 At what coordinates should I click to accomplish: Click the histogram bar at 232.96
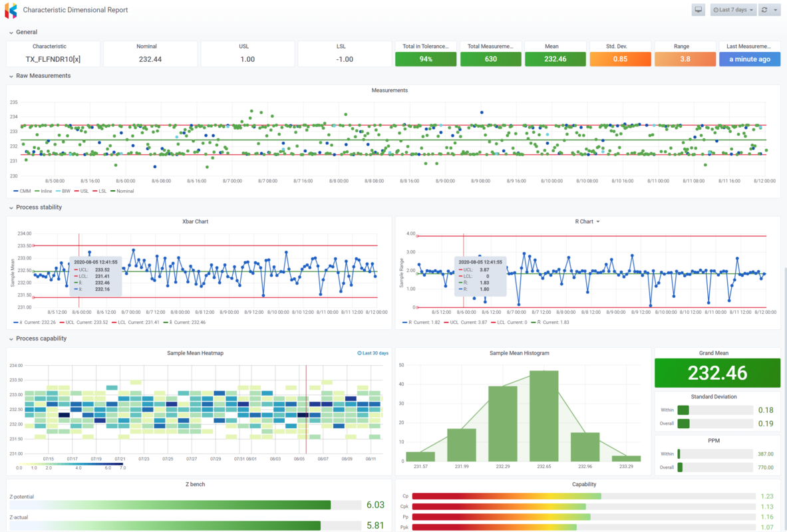point(585,447)
